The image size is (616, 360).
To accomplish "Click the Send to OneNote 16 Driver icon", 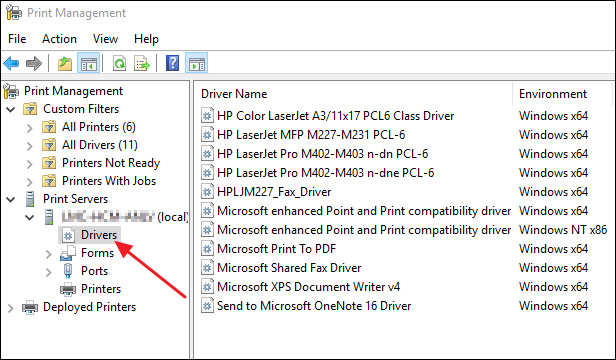I will click(x=207, y=306).
